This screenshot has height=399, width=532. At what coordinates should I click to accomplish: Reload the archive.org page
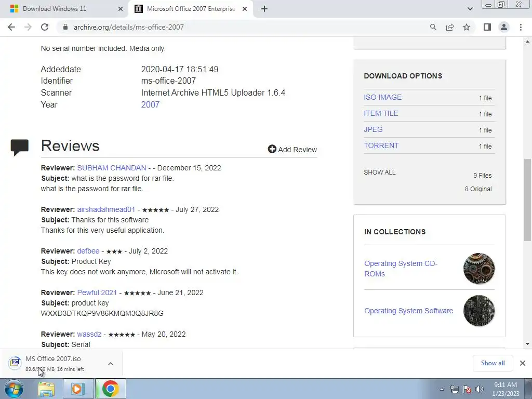coord(45,27)
